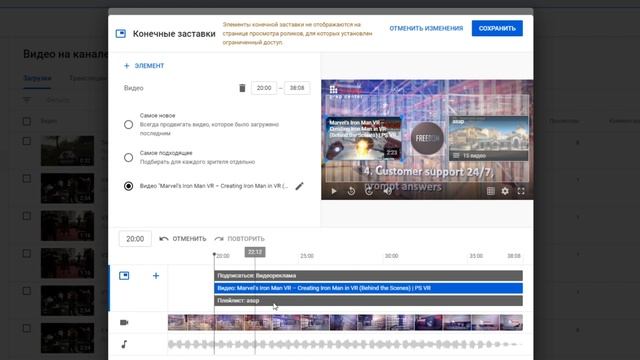This screenshot has width=640, height=360.
Task: Mute the preview player volume
Action: [x=387, y=191]
